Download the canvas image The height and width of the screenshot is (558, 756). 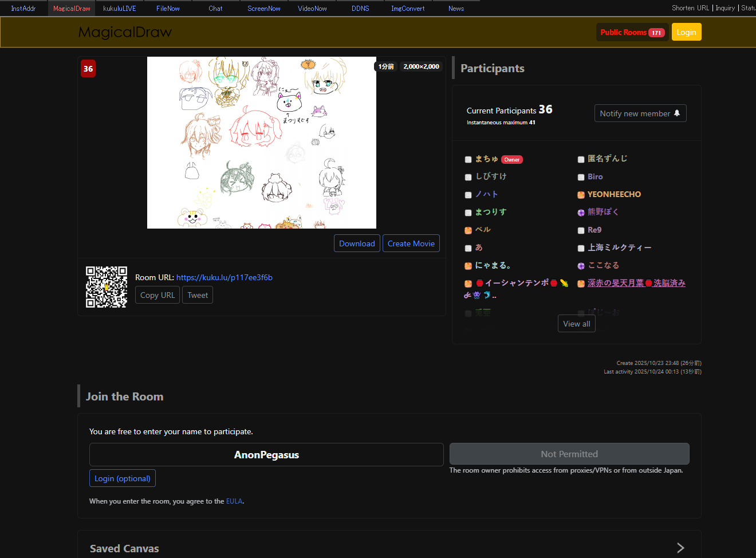pyautogui.click(x=357, y=243)
